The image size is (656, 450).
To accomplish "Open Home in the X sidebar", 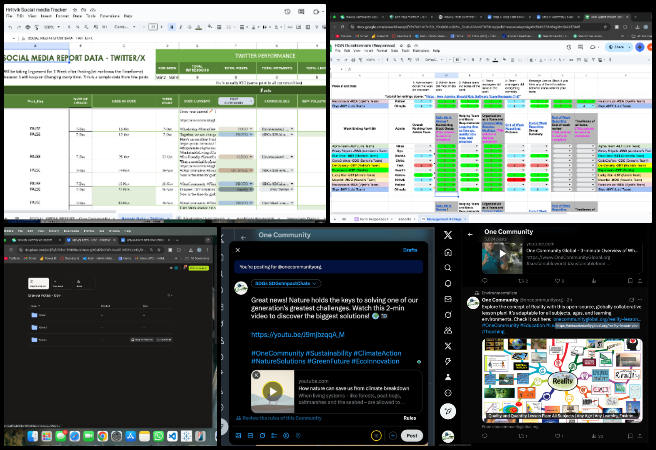I will [448, 252].
